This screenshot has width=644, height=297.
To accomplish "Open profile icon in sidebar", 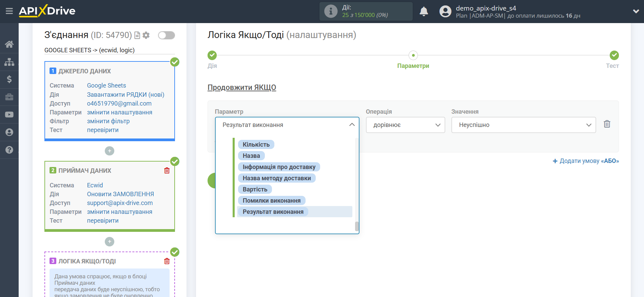I will click(9, 132).
